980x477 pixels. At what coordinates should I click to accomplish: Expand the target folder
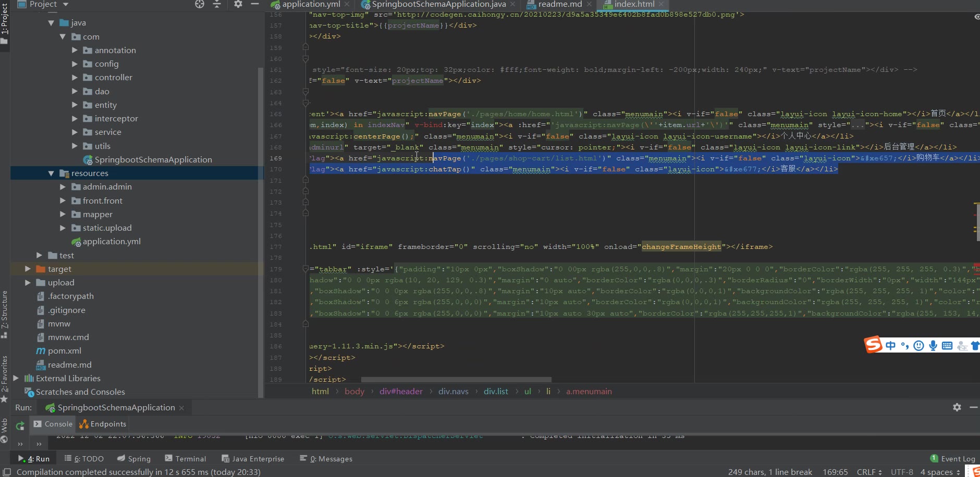pyautogui.click(x=28, y=269)
